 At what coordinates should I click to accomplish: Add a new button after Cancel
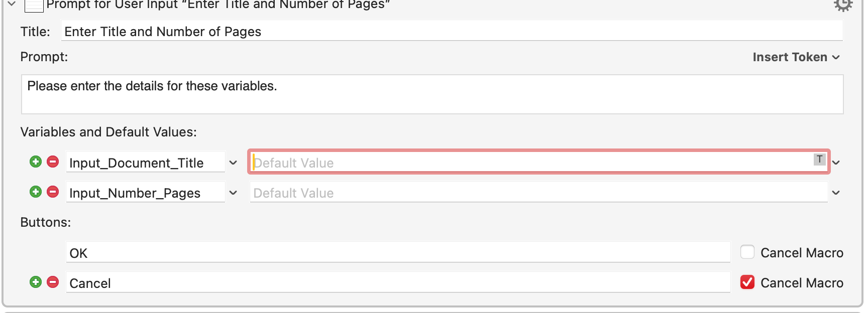tap(36, 282)
